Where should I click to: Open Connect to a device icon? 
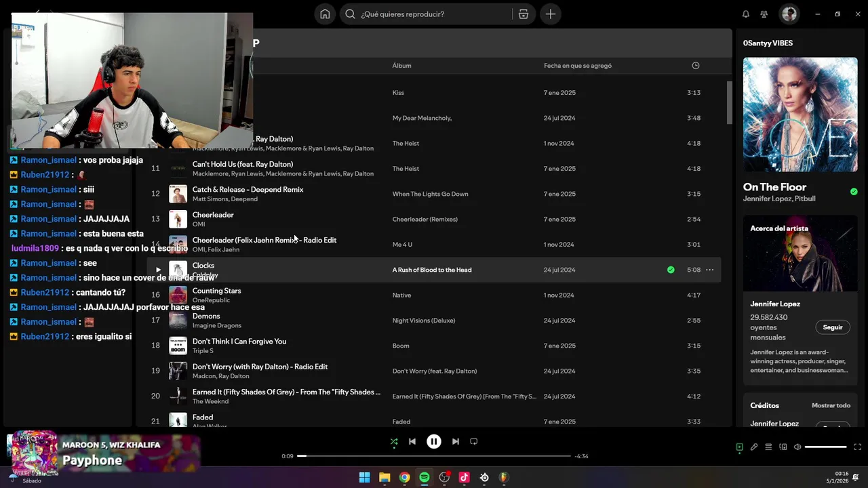(783, 447)
